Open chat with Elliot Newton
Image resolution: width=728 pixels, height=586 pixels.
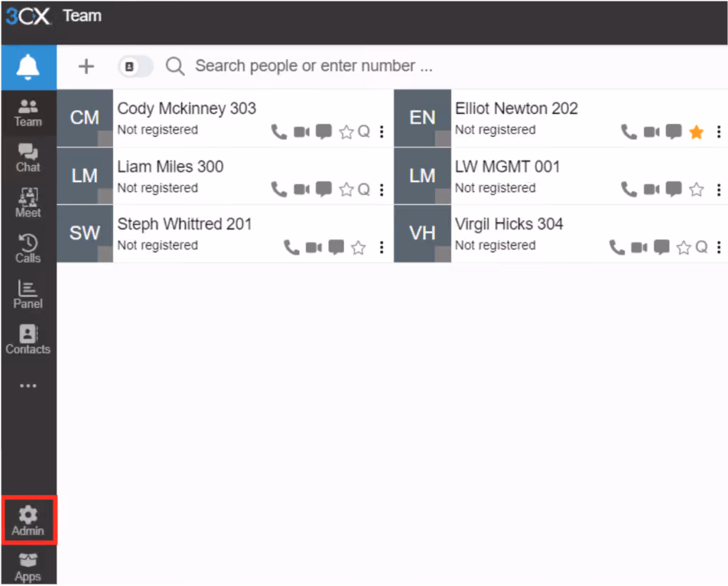click(x=674, y=132)
